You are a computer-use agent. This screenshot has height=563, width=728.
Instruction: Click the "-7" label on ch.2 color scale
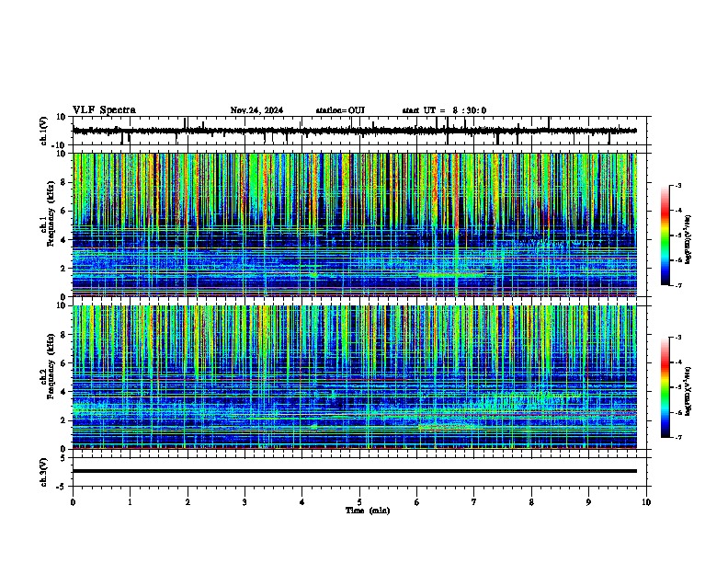[678, 438]
